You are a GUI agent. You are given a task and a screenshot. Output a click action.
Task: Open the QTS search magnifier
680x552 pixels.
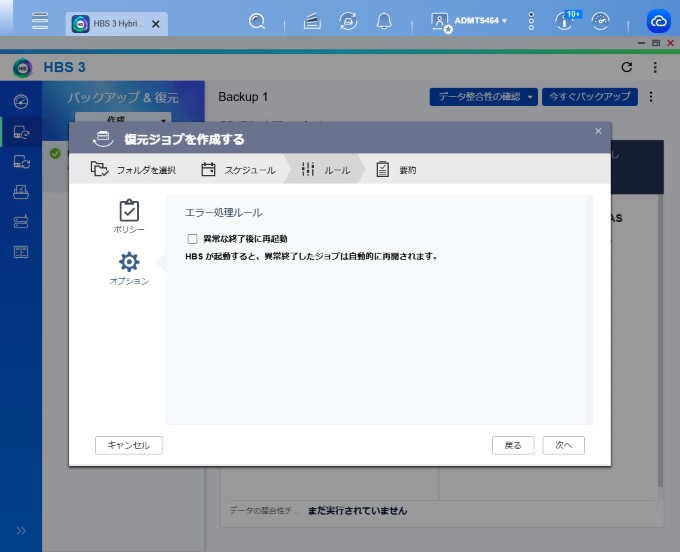click(x=257, y=21)
